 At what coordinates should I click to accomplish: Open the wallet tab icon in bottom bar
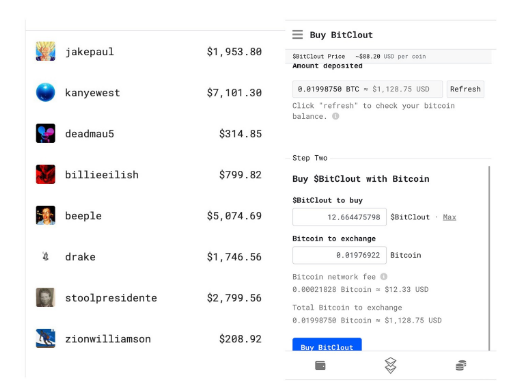[320, 365]
